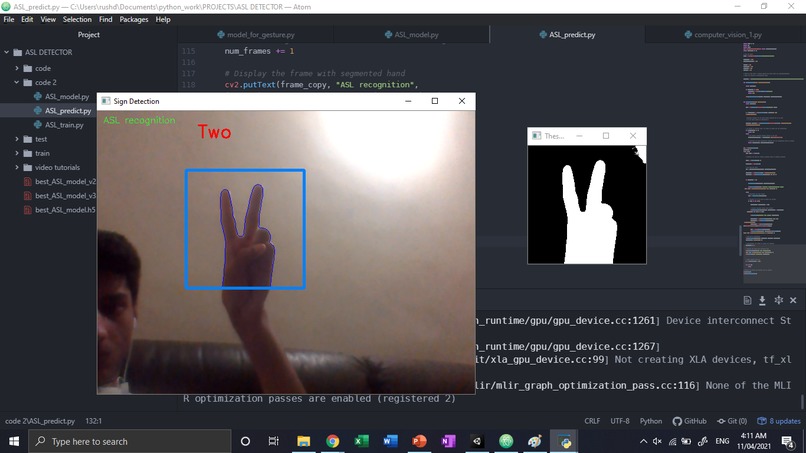806x453 pixels.
Task: Change Python grammar in status bar
Action: (x=651, y=421)
